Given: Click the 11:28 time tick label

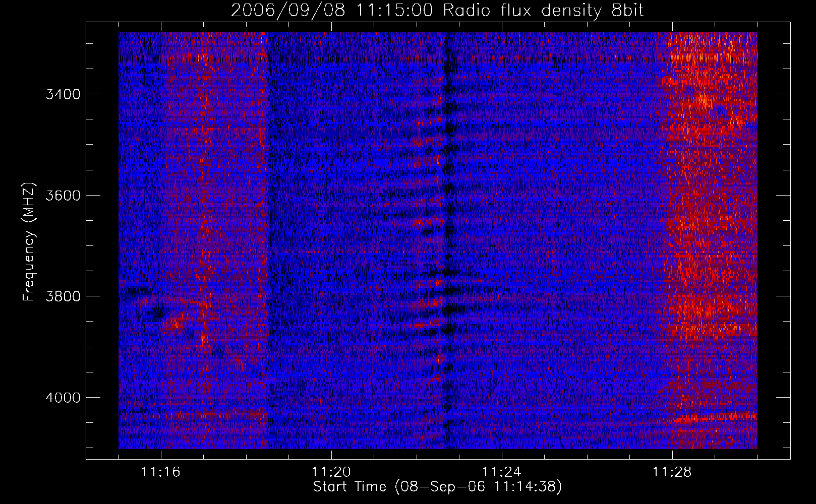Looking at the screenshot, I should (672, 472).
